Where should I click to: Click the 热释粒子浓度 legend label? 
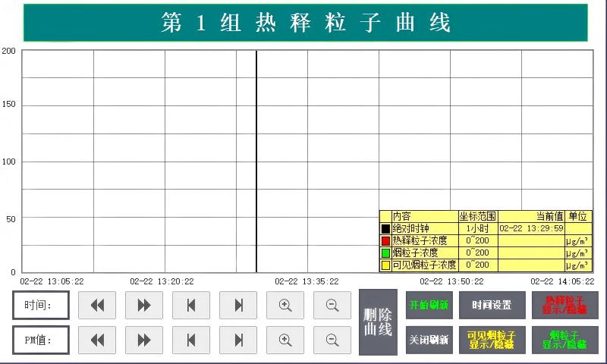pos(420,240)
